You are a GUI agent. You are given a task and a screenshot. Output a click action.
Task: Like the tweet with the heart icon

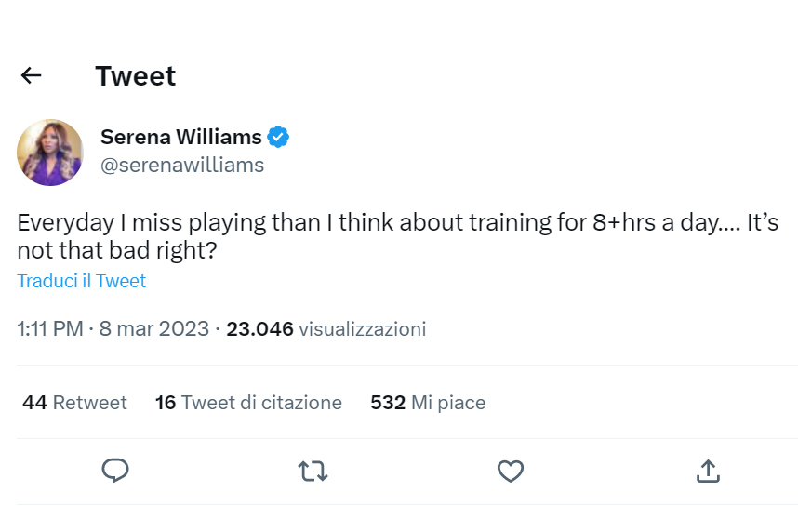(x=510, y=472)
